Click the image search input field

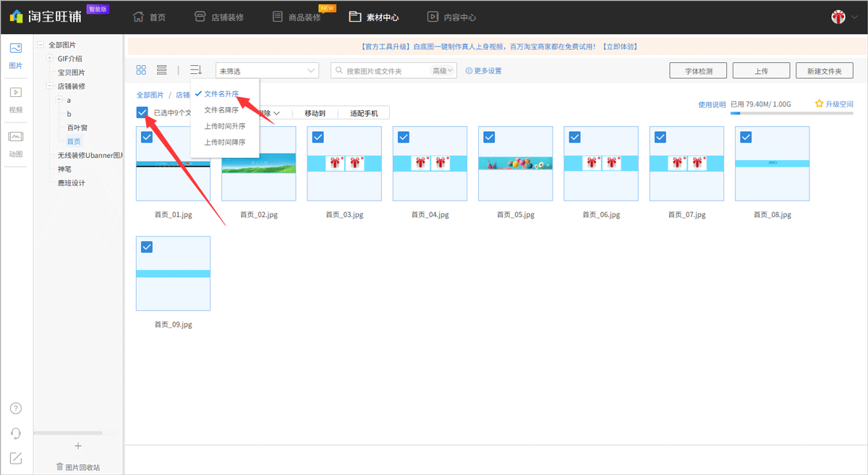tap(387, 71)
